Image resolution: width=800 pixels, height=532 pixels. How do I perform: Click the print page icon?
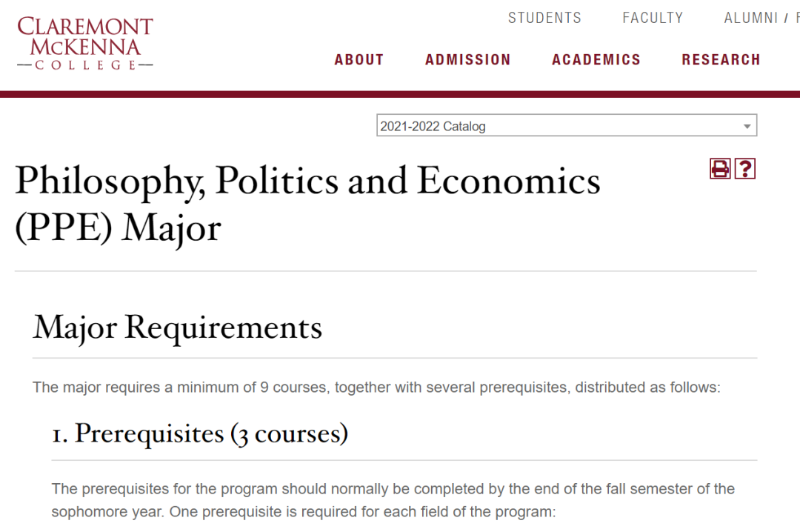click(720, 169)
